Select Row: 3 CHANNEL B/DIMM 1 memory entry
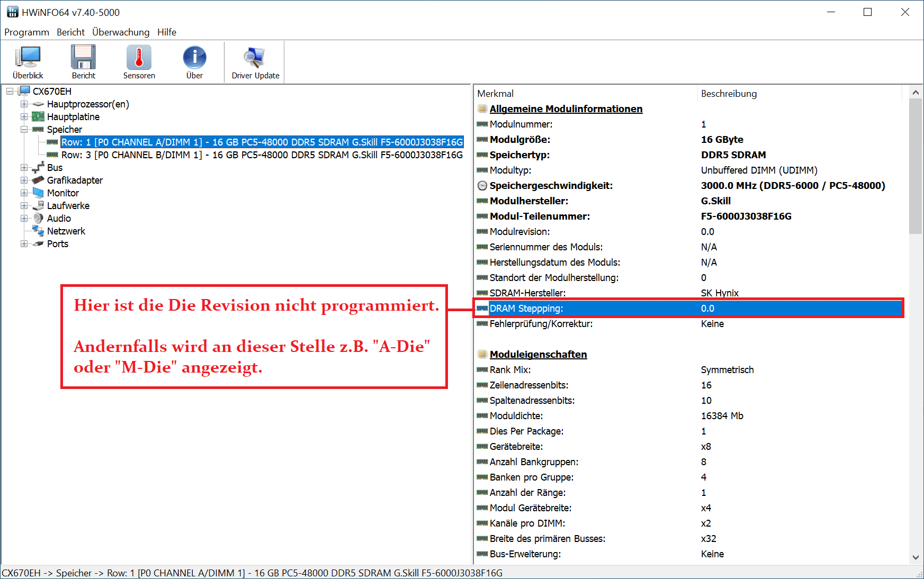This screenshot has height=579, width=924. 262,155
